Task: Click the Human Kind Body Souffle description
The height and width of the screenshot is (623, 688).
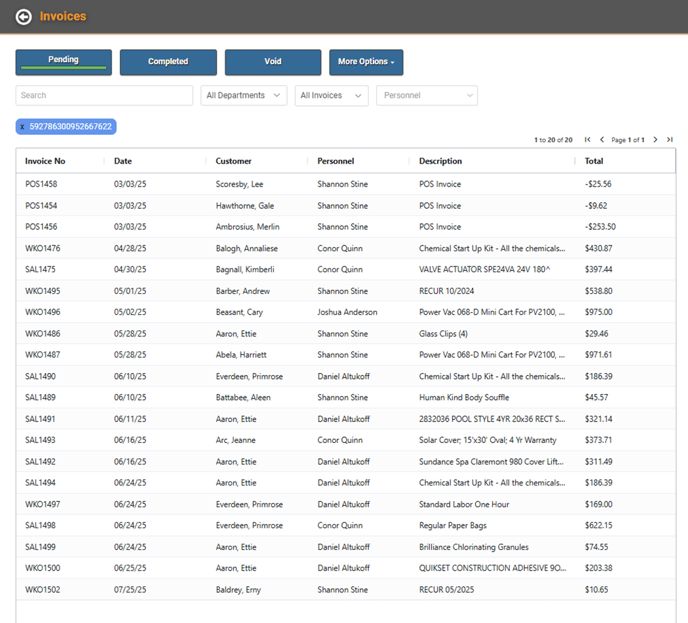Action: 464,397
